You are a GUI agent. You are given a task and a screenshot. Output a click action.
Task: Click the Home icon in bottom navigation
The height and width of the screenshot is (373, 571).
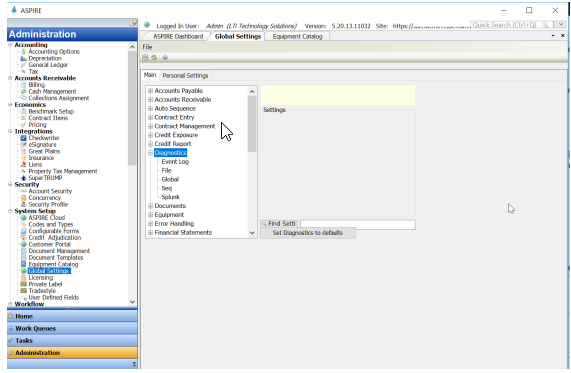tap(11, 316)
